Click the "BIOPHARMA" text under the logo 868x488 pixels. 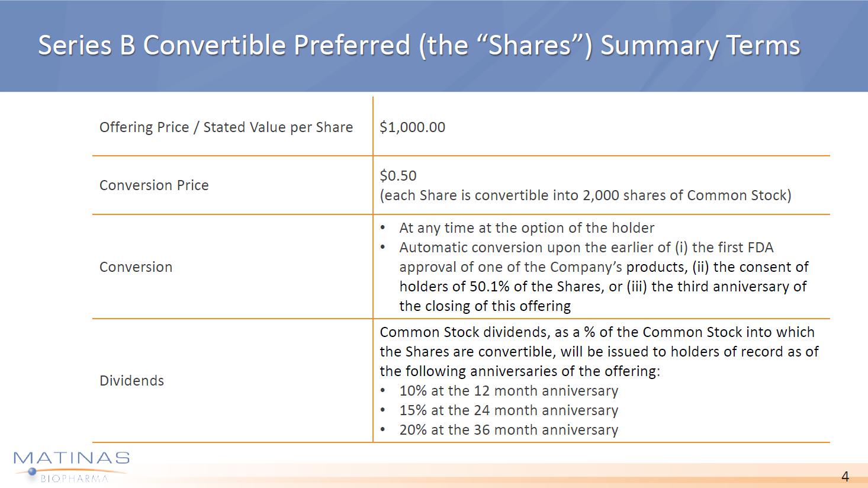point(75,478)
